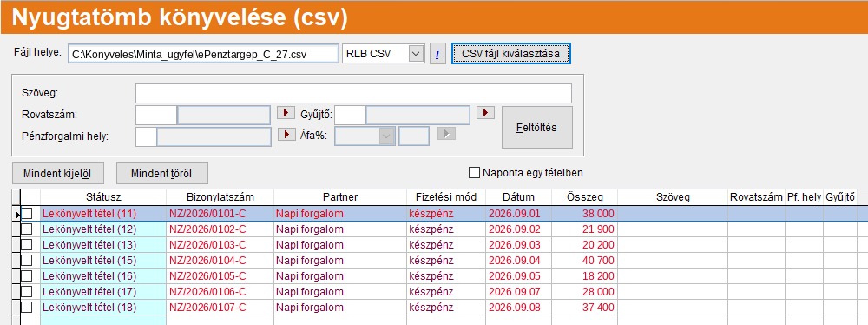Click the amount cell 40 700
This screenshot has width=868, height=325.
[584, 260]
